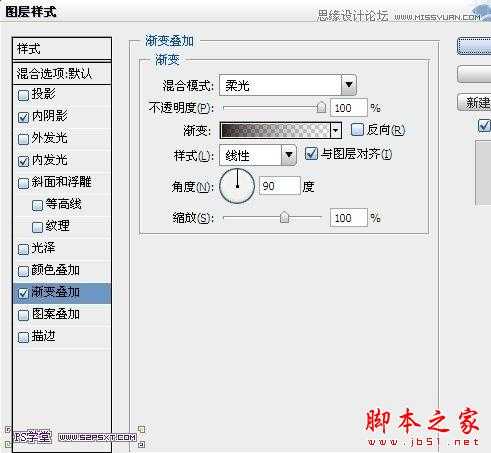Click the 新建 new style button
Image resolution: width=491 pixels, height=453 pixels.
474,102
